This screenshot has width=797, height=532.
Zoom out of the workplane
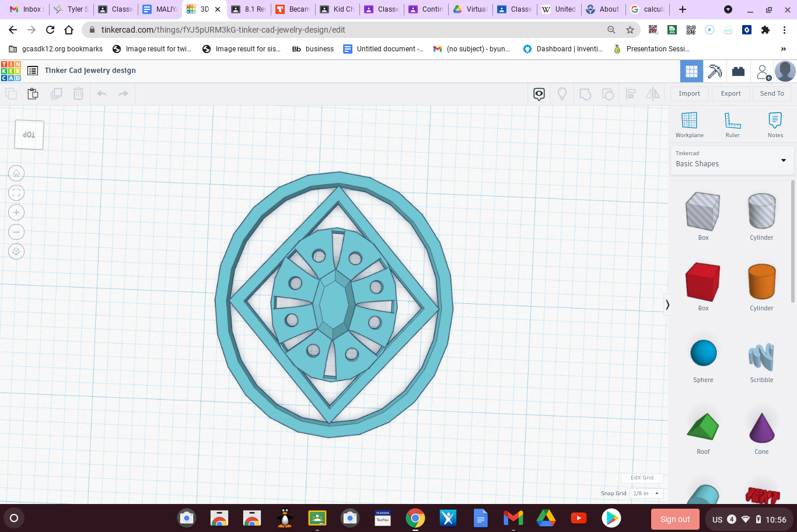tap(16, 232)
